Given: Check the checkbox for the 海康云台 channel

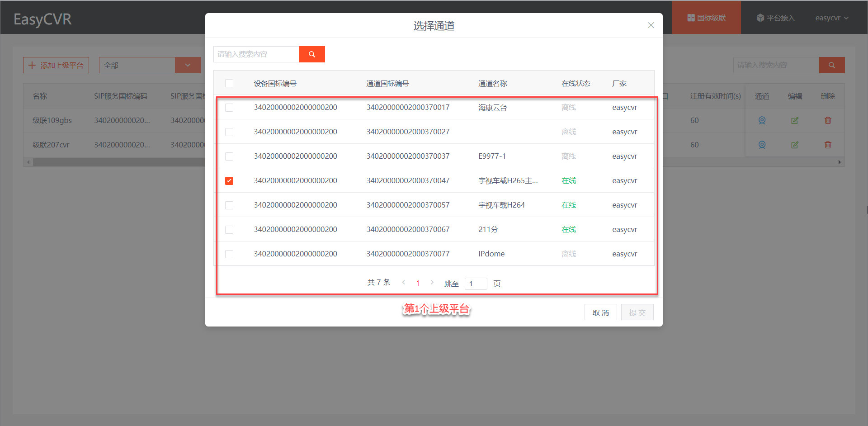Looking at the screenshot, I should pyautogui.click(x=229, y=108).
